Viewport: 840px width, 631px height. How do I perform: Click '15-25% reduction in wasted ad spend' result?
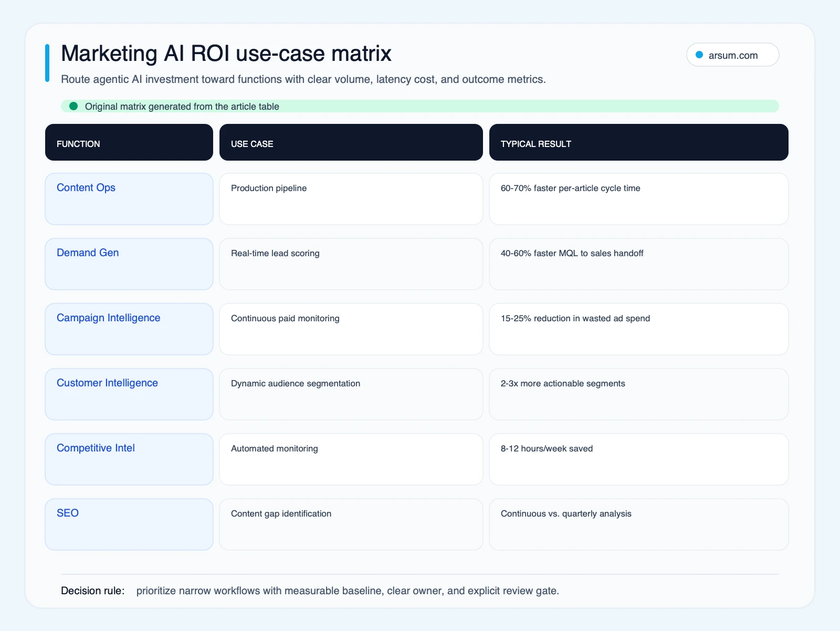click(639, 329)
